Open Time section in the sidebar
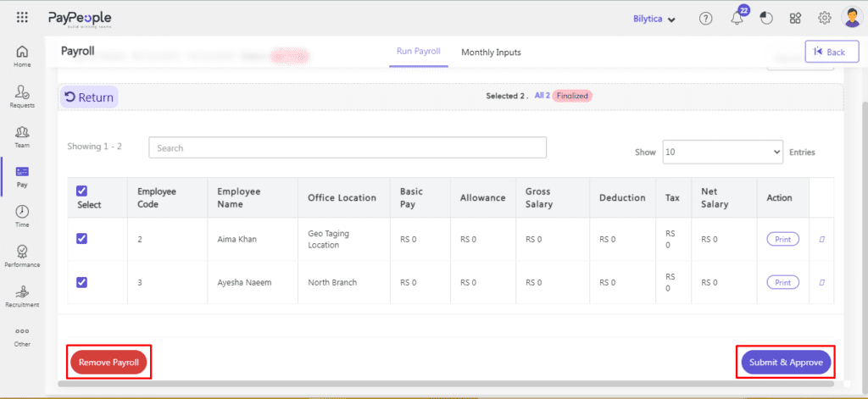868x399 pixels. (x=22, y=216)
